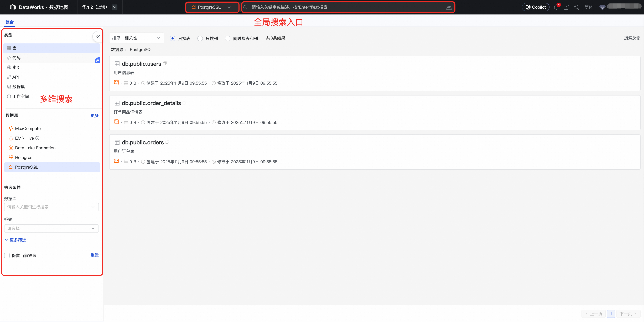644x322 pixels.
Task: Click the lock icon beside 代码
Action: click(x=97, y=60)
